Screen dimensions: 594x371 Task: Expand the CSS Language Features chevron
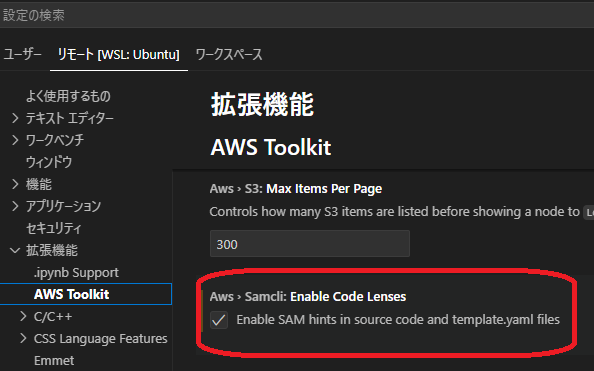tap(23, 338)
